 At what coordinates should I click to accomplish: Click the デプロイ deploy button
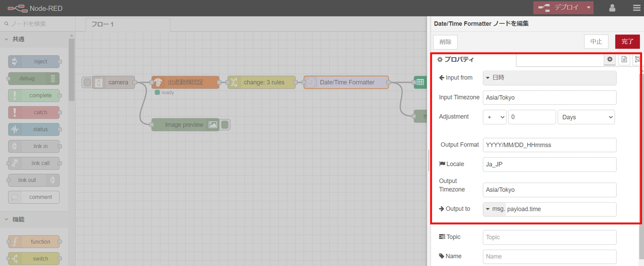pyautogui.click(x=558, y=7)
